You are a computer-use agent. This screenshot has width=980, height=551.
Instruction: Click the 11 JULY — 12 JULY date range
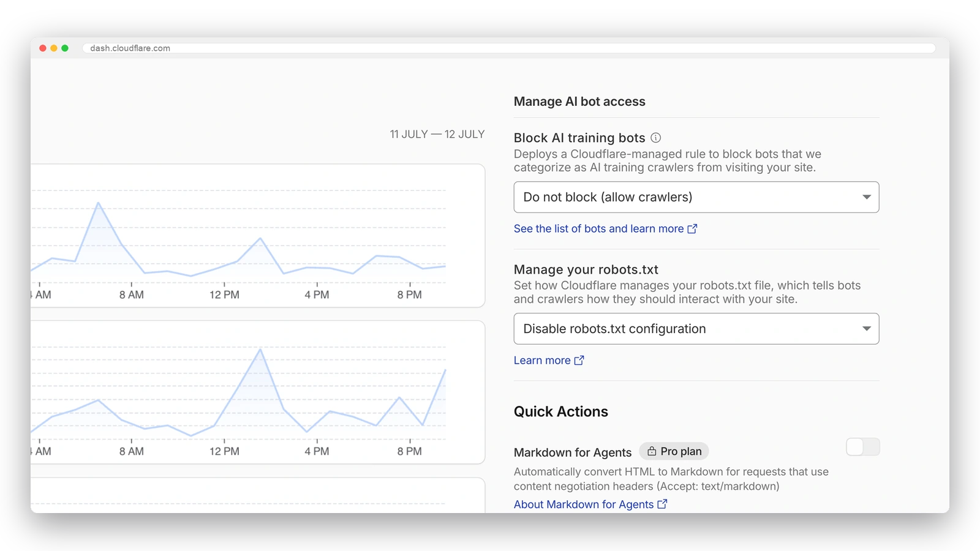point(437,134)
